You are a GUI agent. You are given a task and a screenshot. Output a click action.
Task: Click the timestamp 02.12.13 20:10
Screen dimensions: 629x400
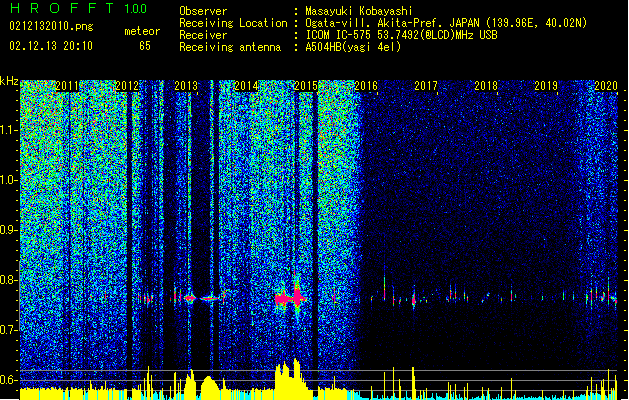[51, 46]
